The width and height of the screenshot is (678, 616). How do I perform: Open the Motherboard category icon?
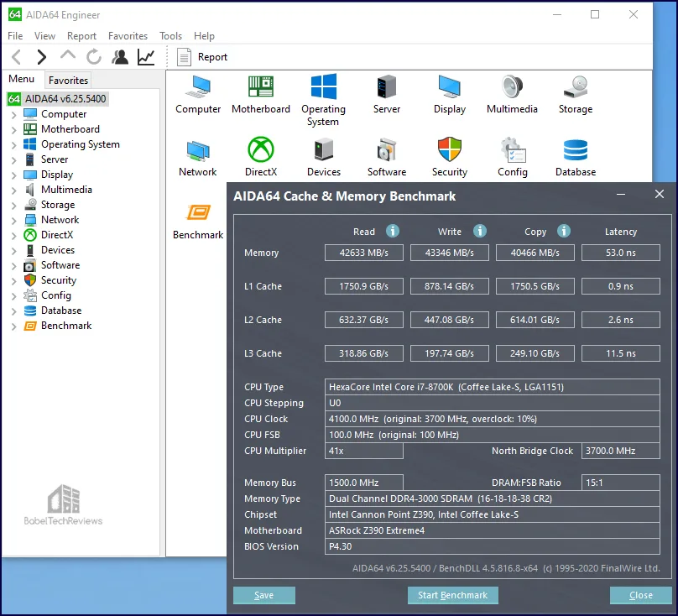click(x=261, y=94)
